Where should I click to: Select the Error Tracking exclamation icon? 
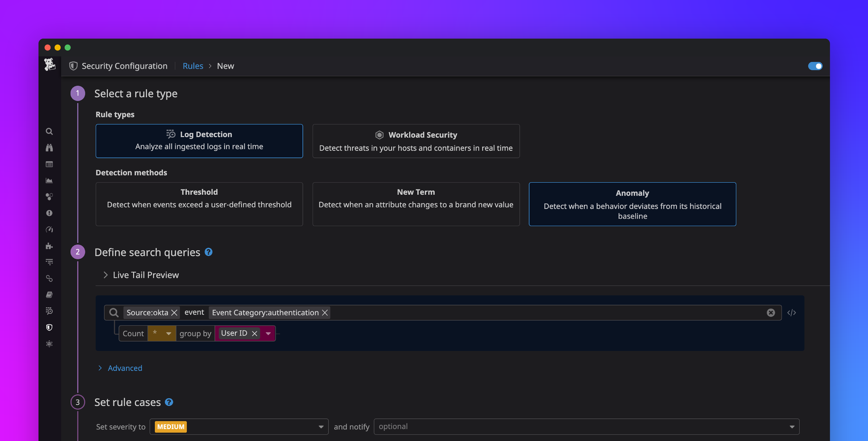coord(49,213)
